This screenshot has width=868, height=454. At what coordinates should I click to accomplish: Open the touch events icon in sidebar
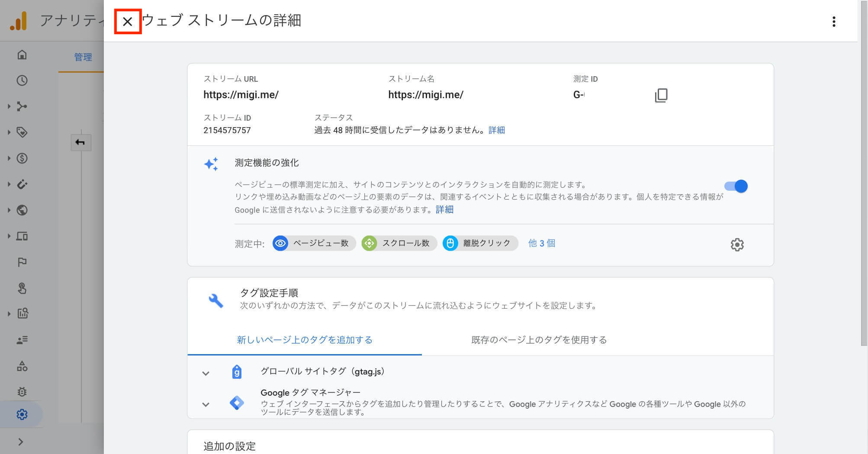tap(22, 288)
